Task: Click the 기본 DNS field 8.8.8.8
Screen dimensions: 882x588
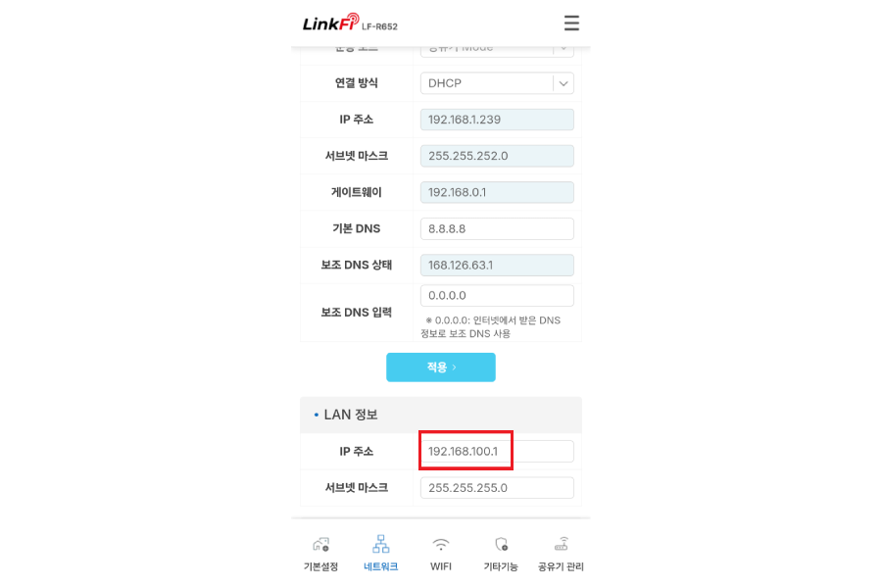Action: click(497, 229)
